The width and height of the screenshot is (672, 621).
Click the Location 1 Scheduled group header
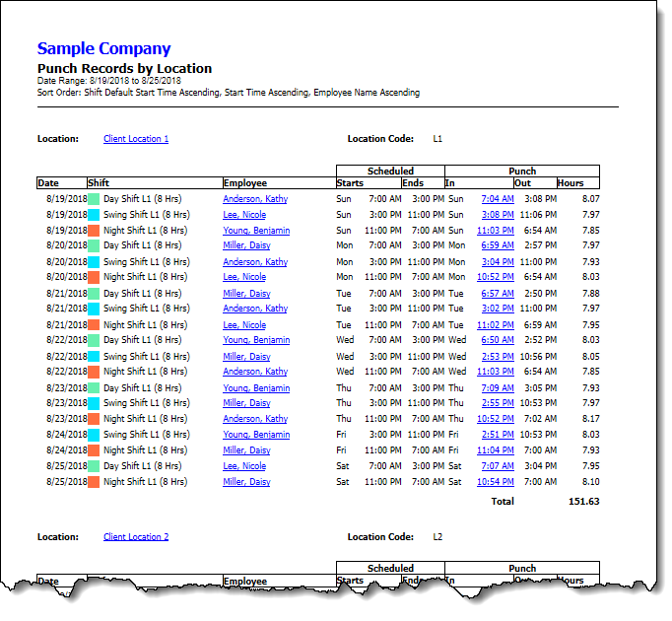point(390,172)
